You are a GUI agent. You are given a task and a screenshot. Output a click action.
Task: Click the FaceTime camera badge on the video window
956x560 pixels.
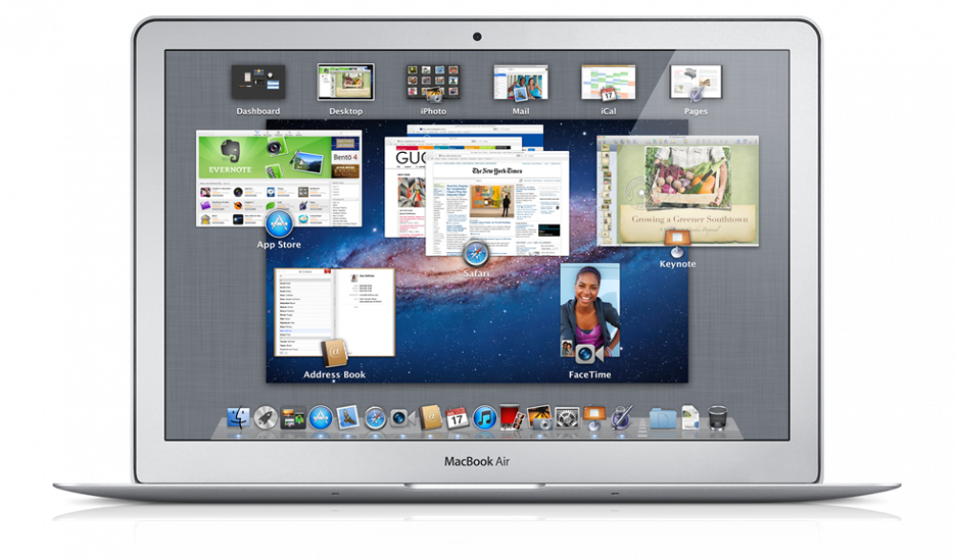pos(589,354)
